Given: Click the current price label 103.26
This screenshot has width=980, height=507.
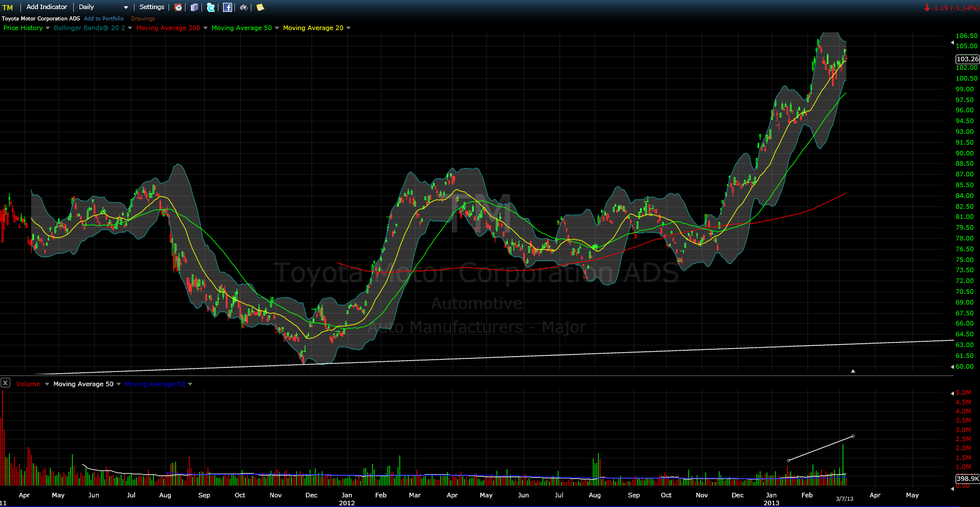Looking at the screenshot, I should 967,59.
